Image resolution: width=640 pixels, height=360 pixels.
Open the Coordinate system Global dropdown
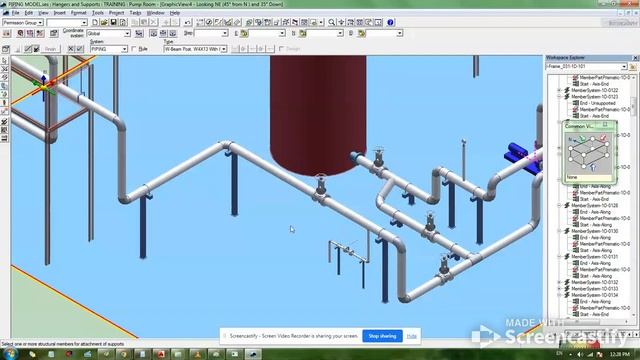click(x=127, y=33)
